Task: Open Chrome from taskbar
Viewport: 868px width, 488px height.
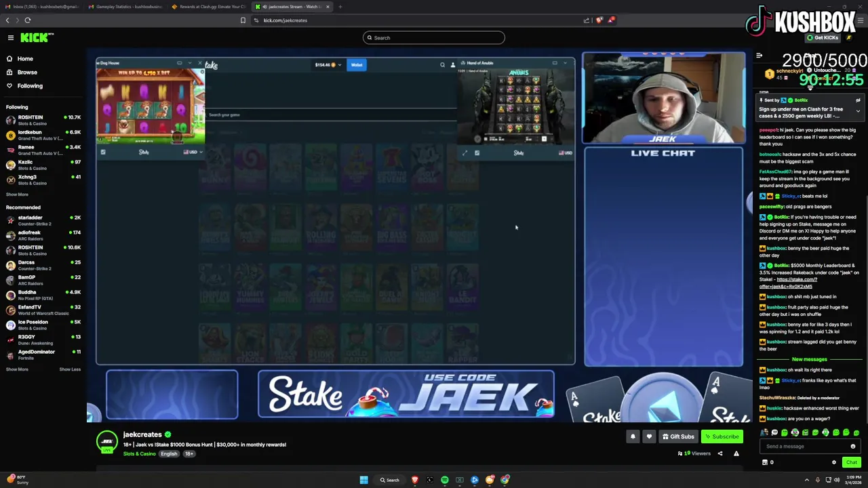Action: (x=505, y=480)
